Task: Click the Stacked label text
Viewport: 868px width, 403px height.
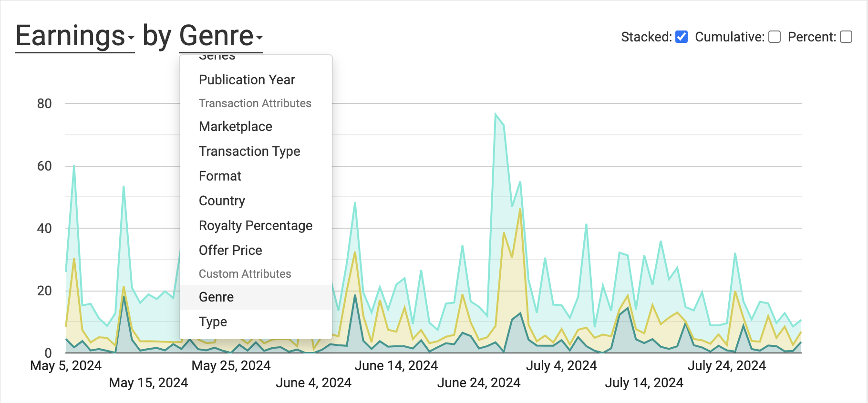Action: coord(646,37)
